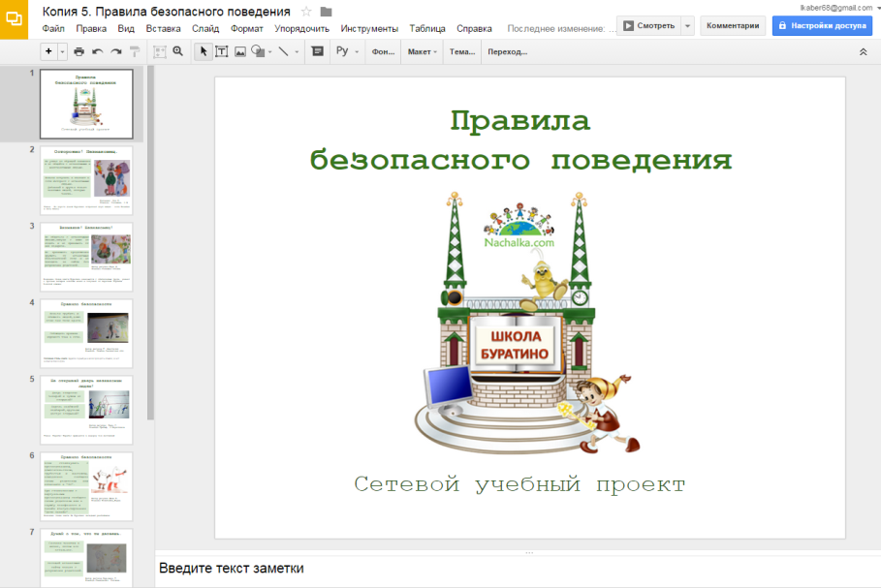
Task: Click the Redo arrow icon
Action: (x=115, y=51)
